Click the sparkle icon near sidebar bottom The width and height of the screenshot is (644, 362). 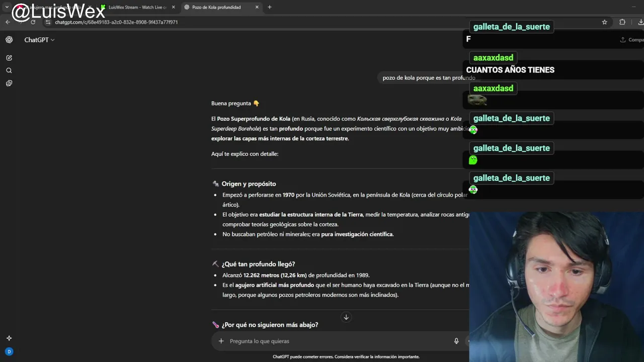[x=9, y=338]
